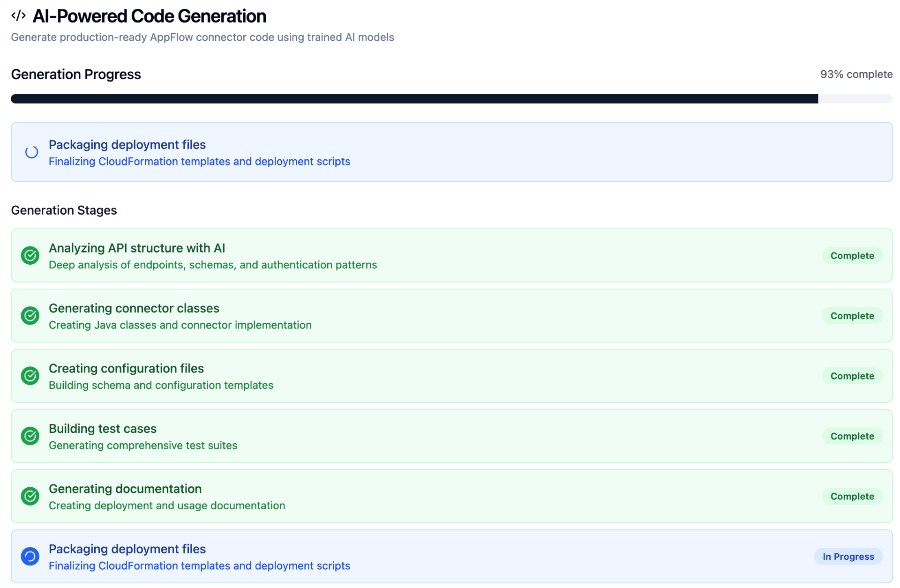900x588 pixels.
Task: Select the Generating connector classes stage card
Action: click(450, 315)
